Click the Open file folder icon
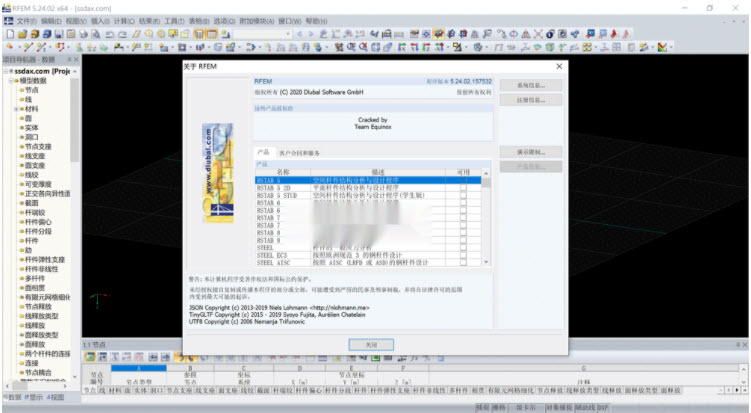Image resolution: width=751 pixels, height=413 pixels. pos(19,33)
